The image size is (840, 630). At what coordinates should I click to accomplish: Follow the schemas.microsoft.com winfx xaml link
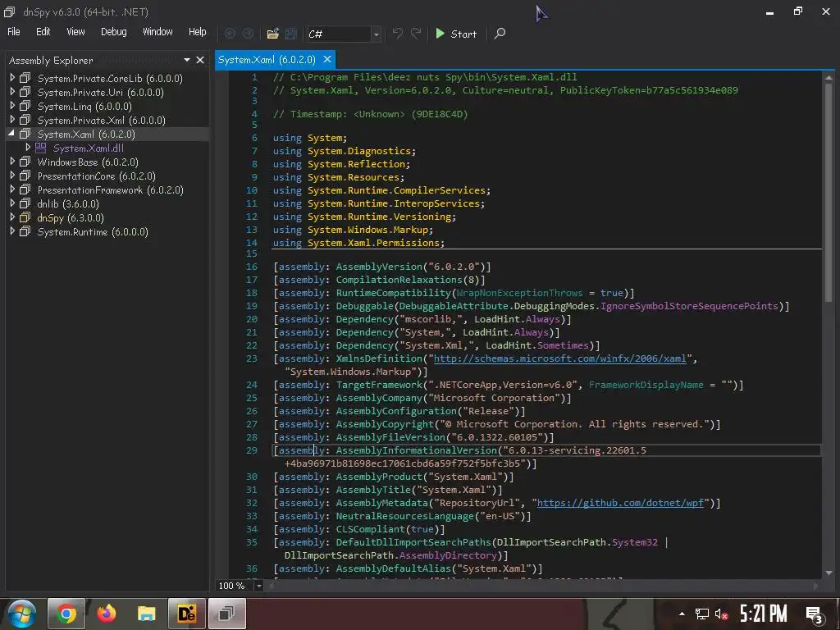click(559, 358)
